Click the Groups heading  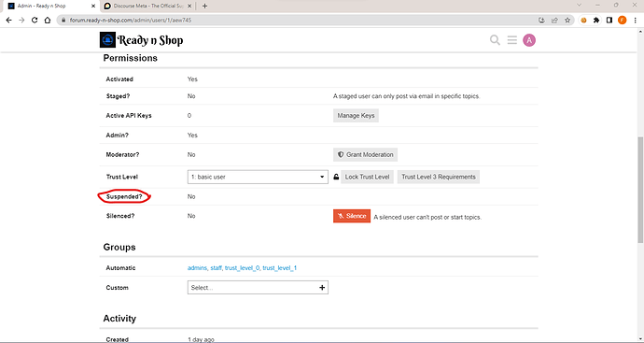coord(119,247)
